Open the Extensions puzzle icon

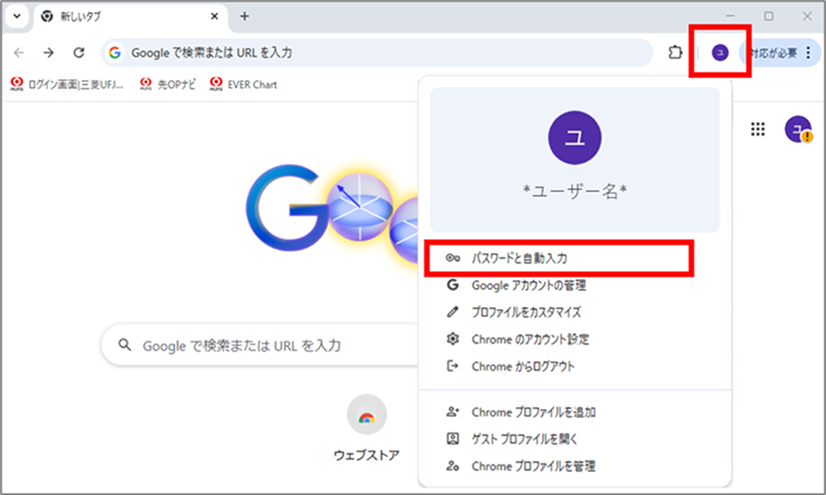[x=675, y=52]
